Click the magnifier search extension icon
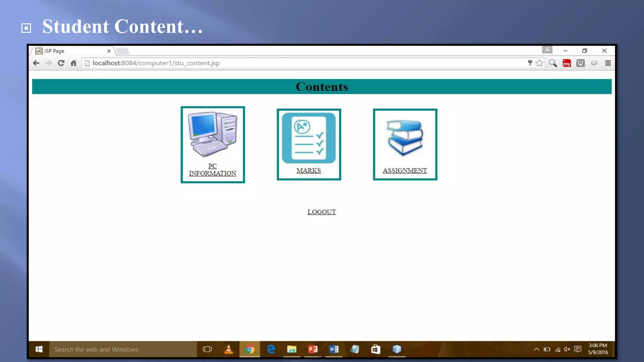 pyautogui.click(x=553, y=63)
